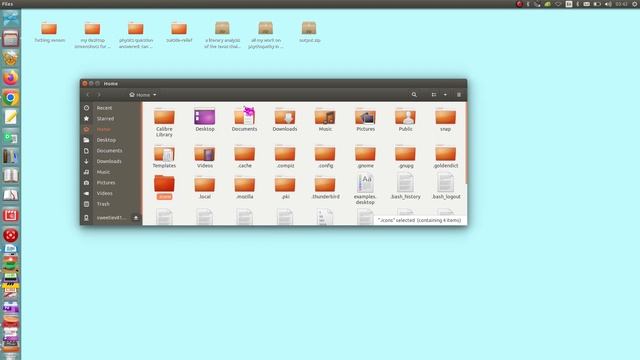This screenshot has height=360, width=640.
Task: Select the .bash_logout file
Action: pos(445,186)
